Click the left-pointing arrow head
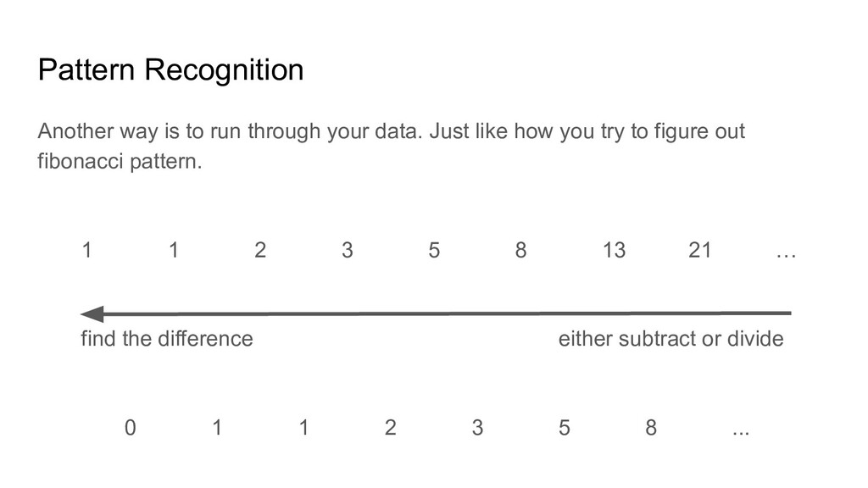 [x=92, y=313]
